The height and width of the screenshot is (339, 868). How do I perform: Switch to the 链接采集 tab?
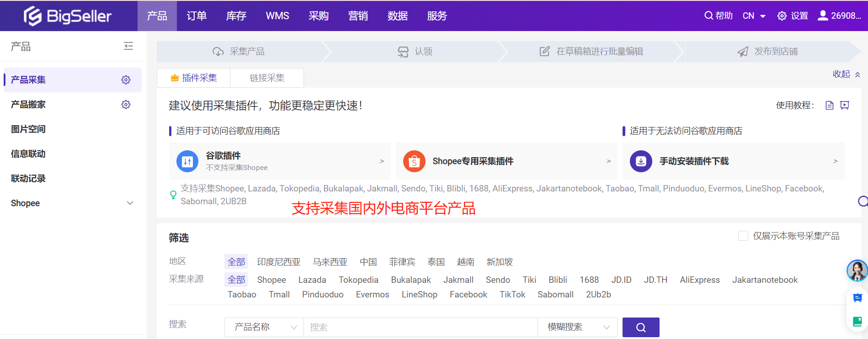[x=267, y=78]
